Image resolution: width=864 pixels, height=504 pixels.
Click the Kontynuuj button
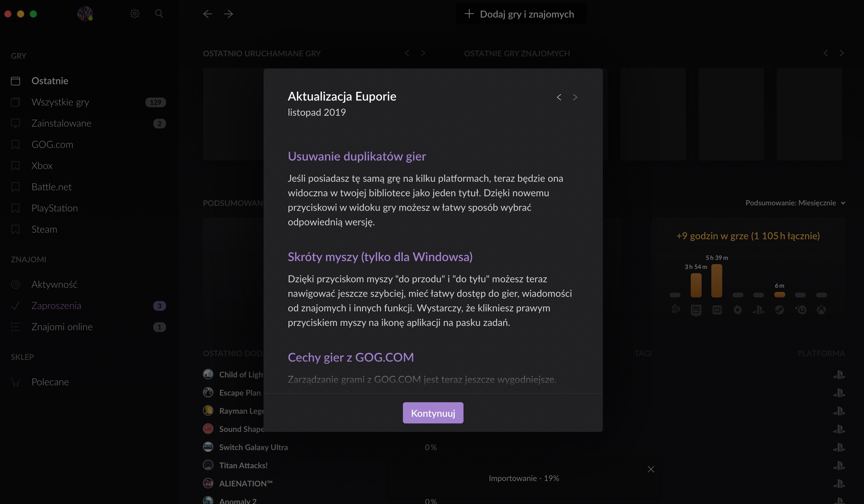433,413
